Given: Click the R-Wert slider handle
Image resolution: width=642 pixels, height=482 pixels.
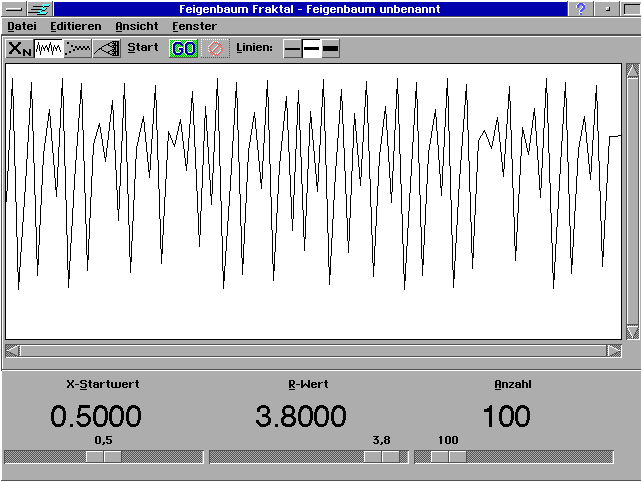Looking at the screenshot, I should [x=381, y=457].
